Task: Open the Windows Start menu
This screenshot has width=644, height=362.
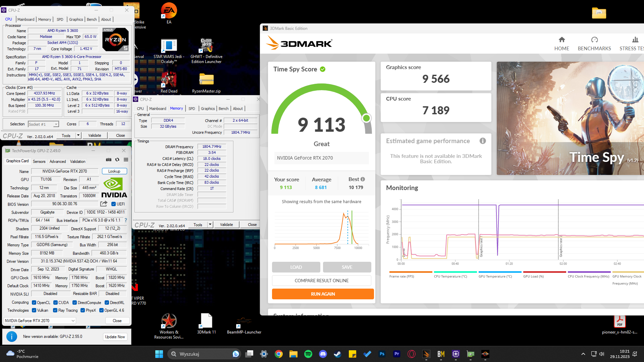Action: click(x=159, y=354)
